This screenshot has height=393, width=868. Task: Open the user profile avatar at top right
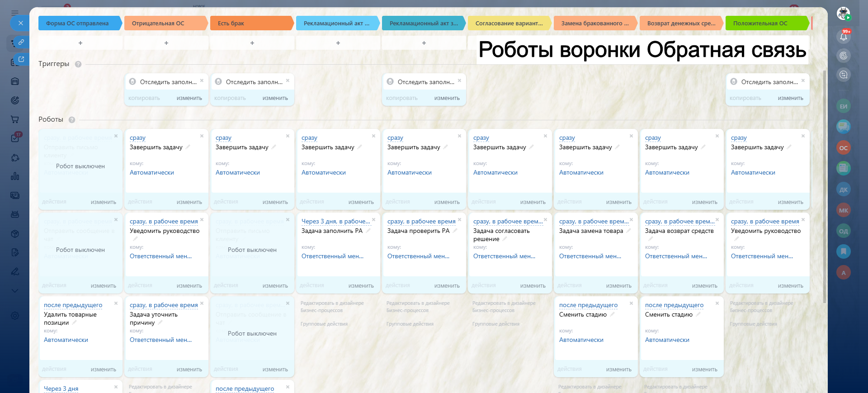[844, 14]
